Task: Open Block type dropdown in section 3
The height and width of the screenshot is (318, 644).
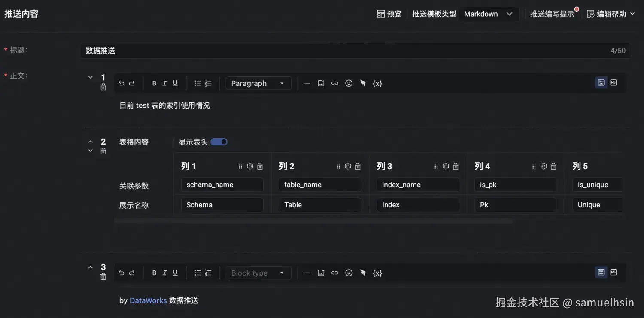Action: coord(258,273)
